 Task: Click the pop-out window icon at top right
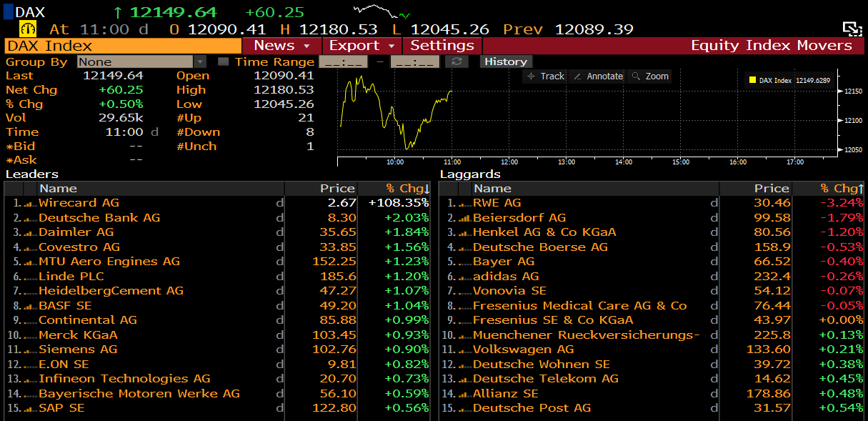852,29
